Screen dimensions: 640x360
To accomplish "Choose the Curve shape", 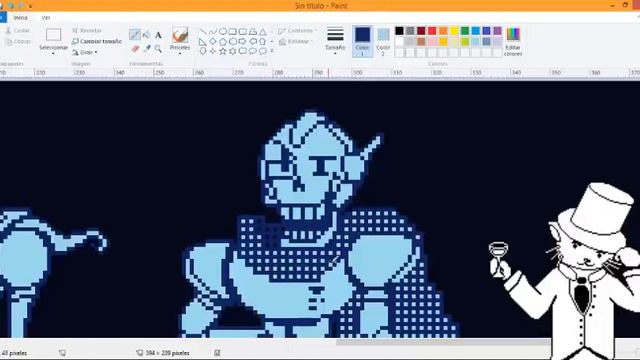I will point(213,32).
